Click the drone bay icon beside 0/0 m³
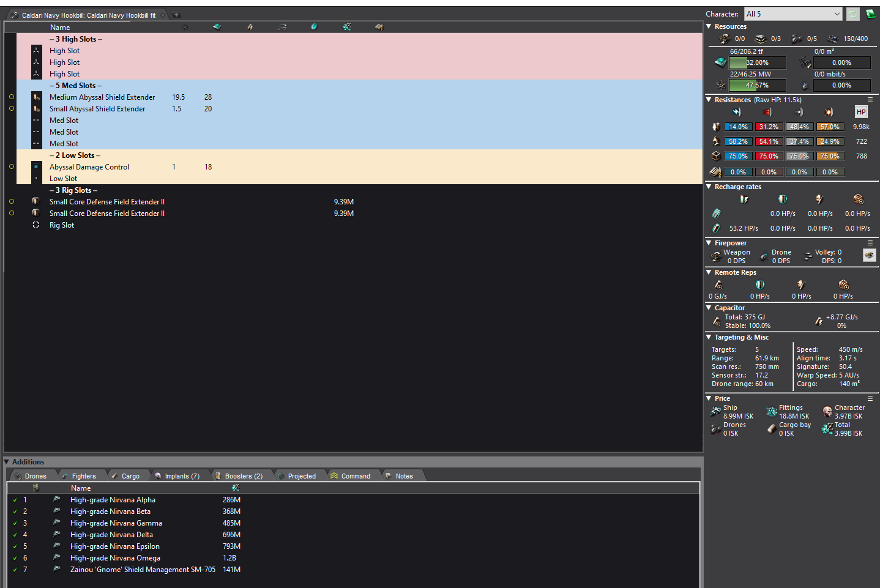The width and height of the screenshot is (880, 588). point(805,62)
